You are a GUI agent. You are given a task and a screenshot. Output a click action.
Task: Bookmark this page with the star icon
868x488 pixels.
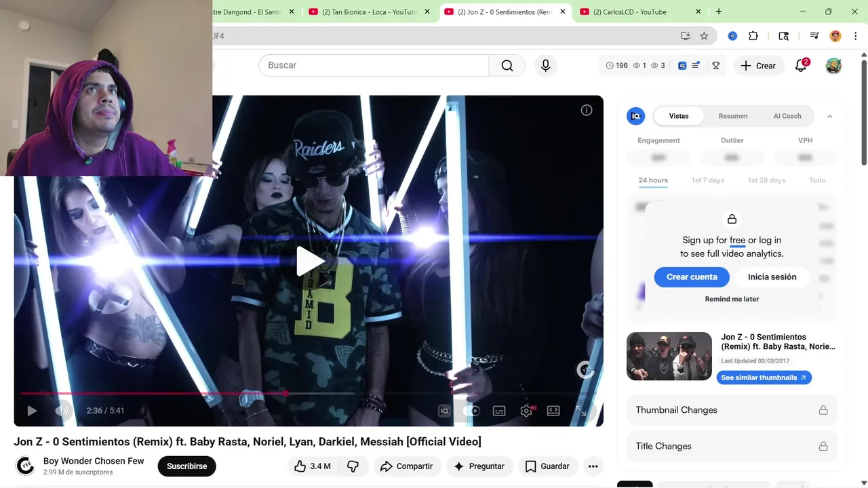tap(705, 36)
